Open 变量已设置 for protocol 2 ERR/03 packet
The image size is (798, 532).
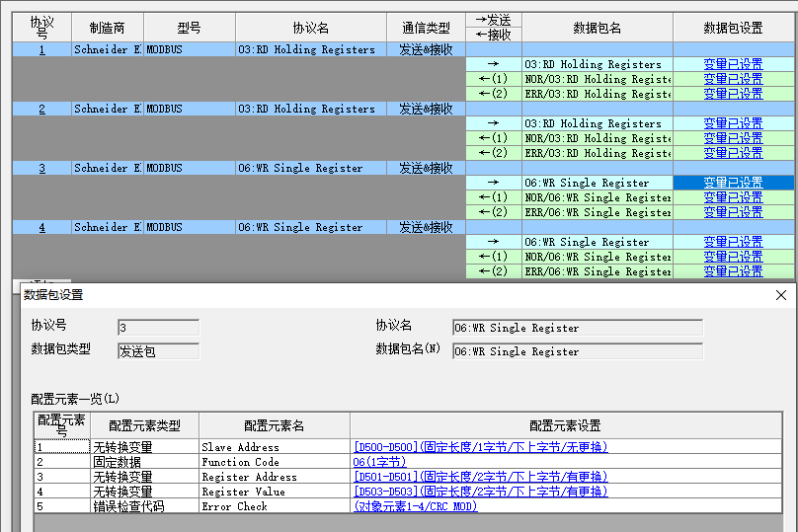(x=733, y=153)
